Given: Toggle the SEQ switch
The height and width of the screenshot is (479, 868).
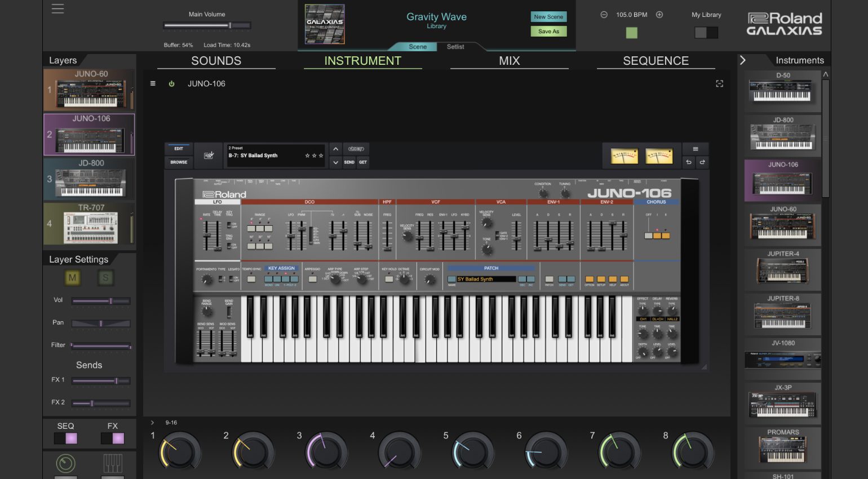Looking at the screenshot, I should point(65,438).
